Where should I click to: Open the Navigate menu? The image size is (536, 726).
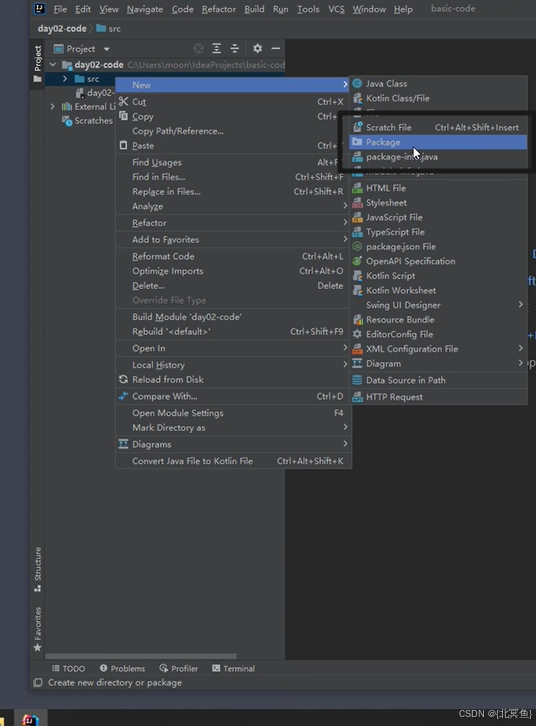point(145,9)
